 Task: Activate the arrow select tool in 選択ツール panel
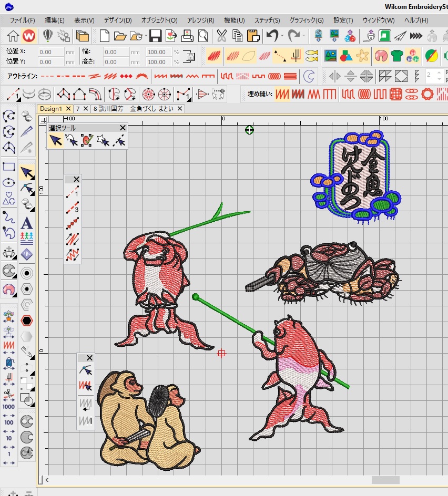(x=56, y=140)
